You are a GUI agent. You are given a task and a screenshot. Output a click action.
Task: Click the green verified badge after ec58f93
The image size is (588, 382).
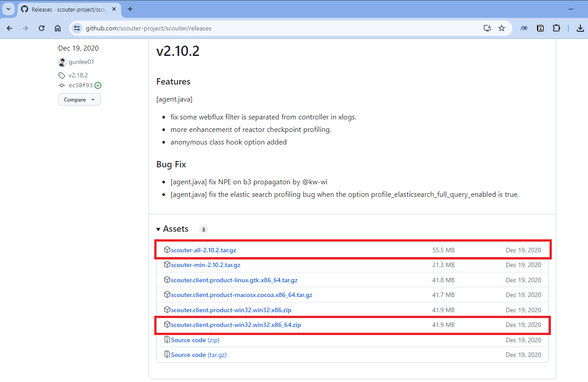point(98,85)
